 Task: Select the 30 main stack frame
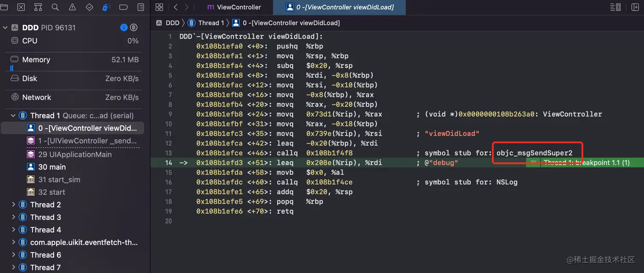click(51, 167)
